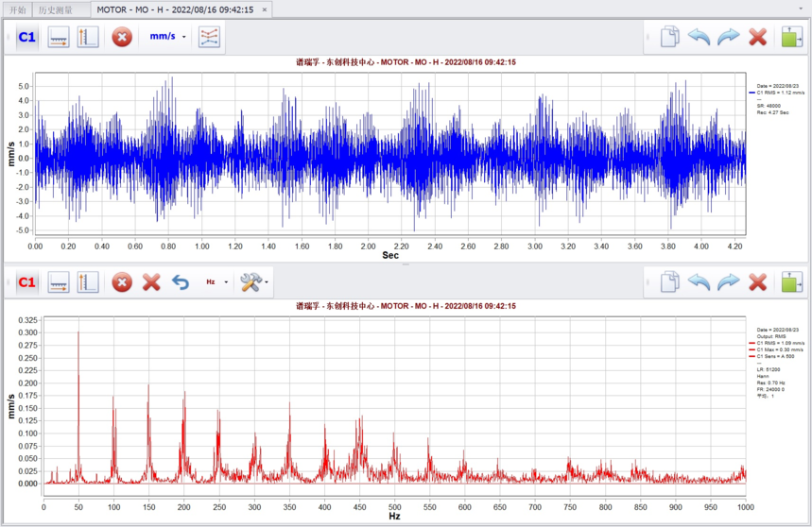Close the MOTOR - MO - H tab
This screenshot has height=527, width=812.
point(265,9)
